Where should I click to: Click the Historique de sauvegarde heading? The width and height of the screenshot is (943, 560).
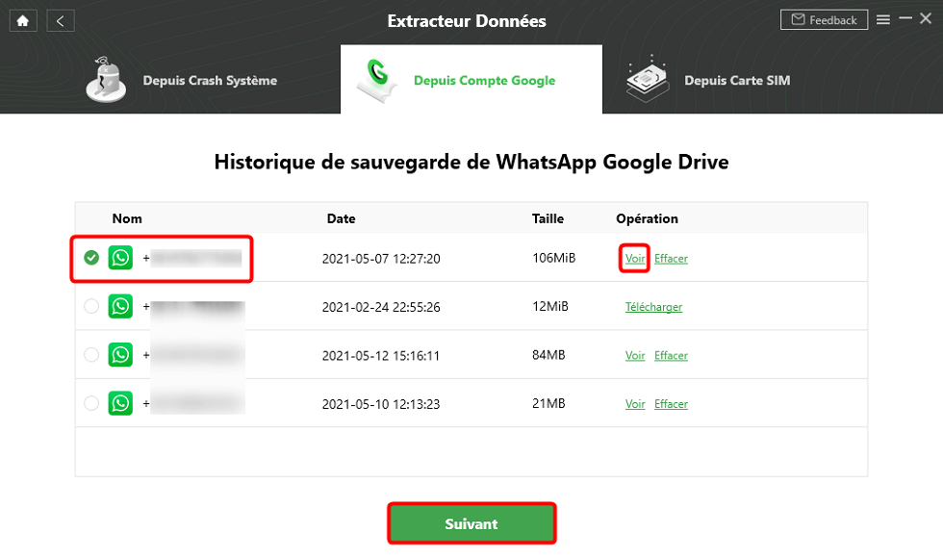point(471,162)
